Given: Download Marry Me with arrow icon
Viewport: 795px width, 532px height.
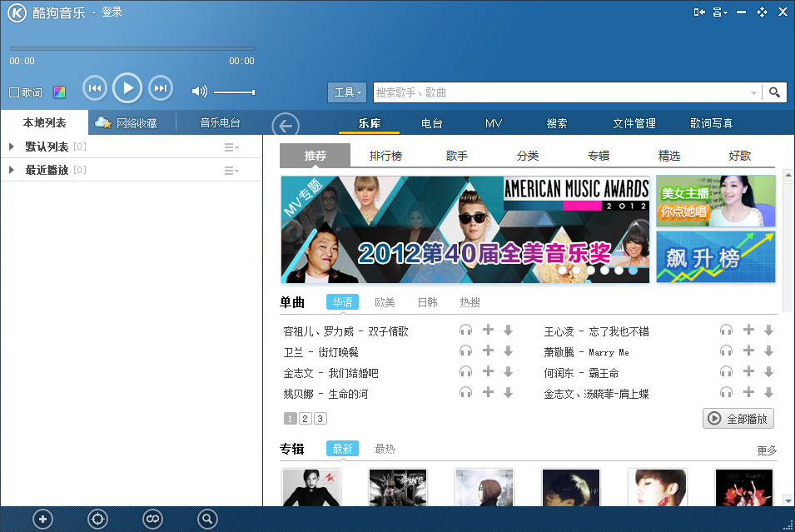Looking at the screenshot, I should coord(768,351).
